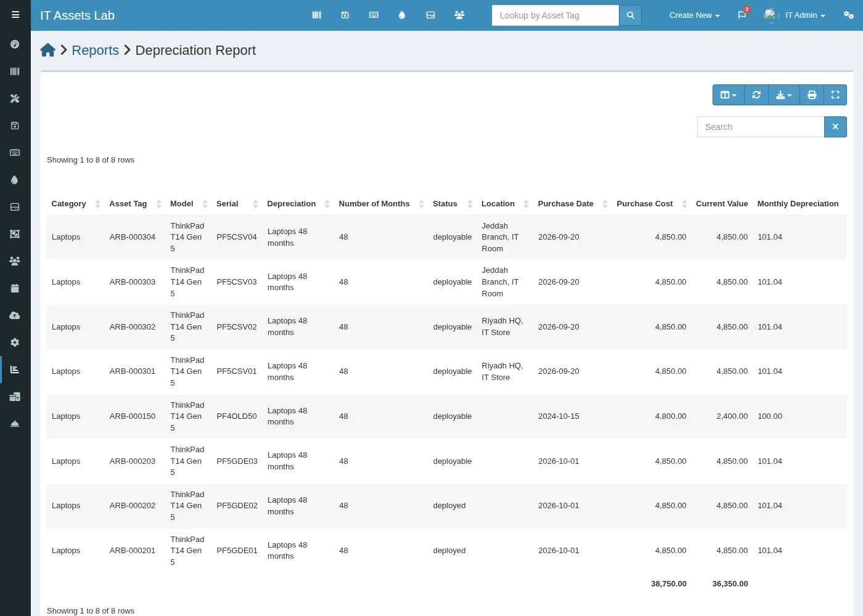Viewport: 863px width, 616px height.
Task: Click the Assets barcode icon in top bar
Action: [317, 15]
